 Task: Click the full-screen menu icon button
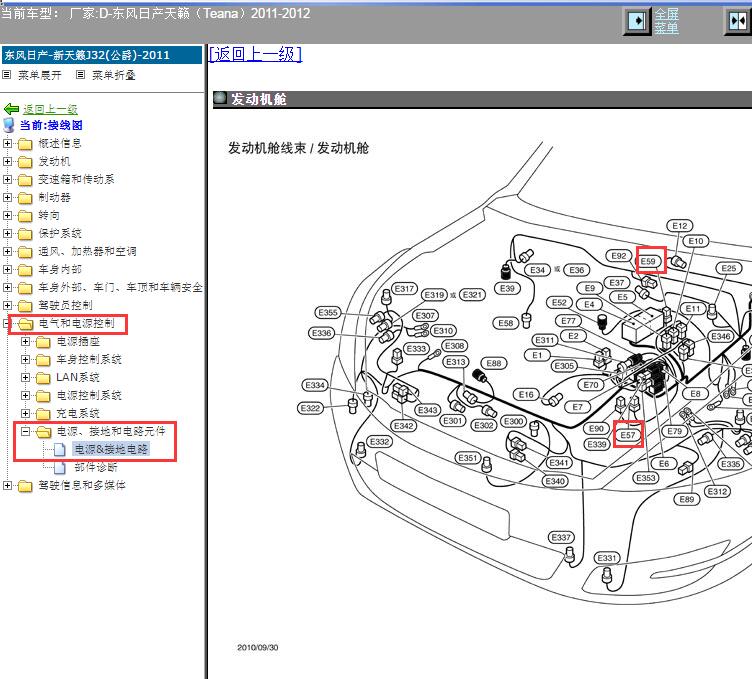637,21
